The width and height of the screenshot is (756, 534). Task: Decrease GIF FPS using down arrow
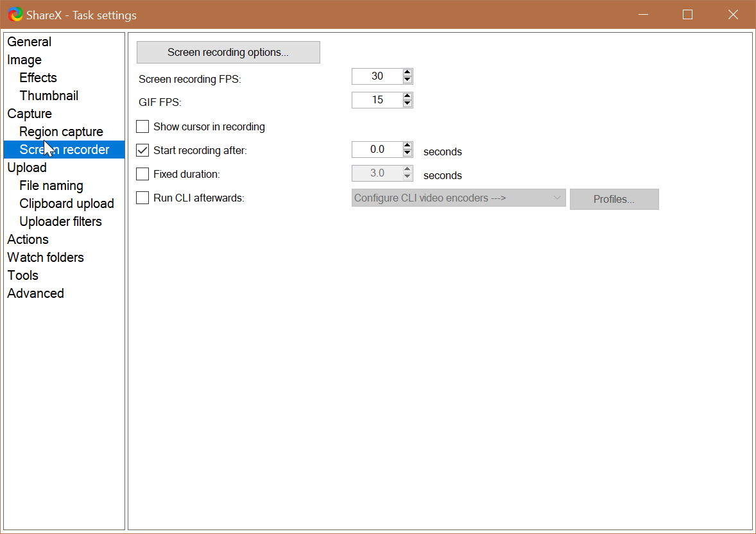408,103
